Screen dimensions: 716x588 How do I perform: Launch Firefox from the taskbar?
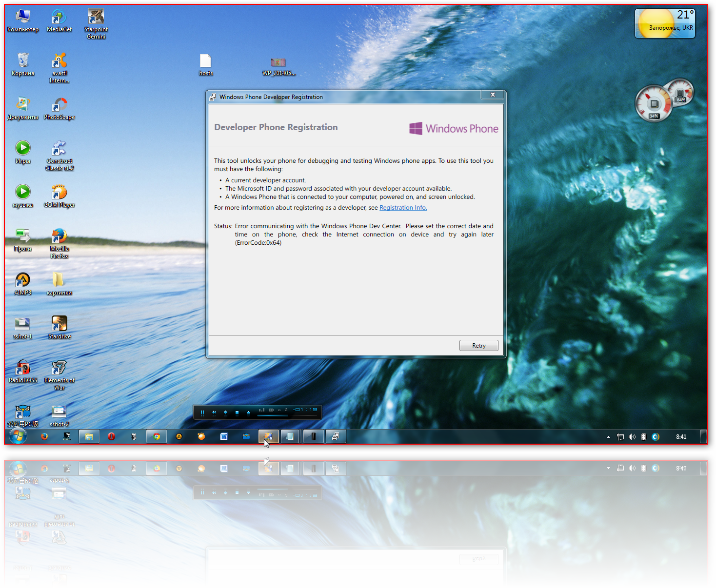point(44,436)
